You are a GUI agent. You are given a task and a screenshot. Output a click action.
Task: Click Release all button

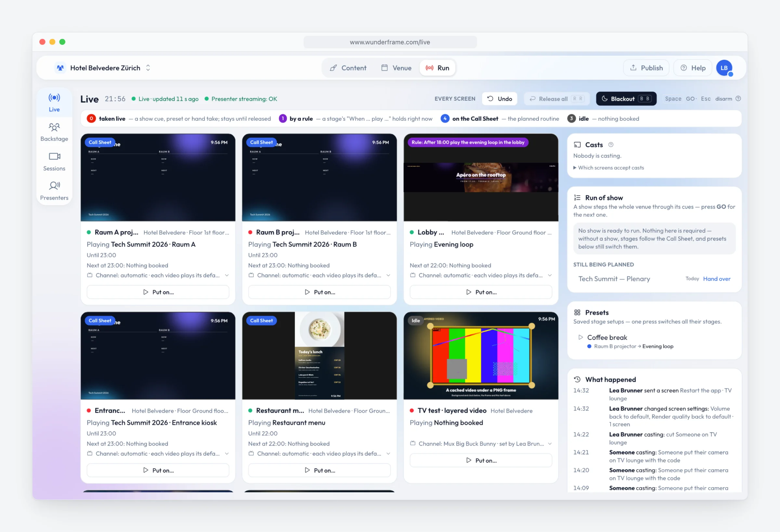click(x=556, y=99)
